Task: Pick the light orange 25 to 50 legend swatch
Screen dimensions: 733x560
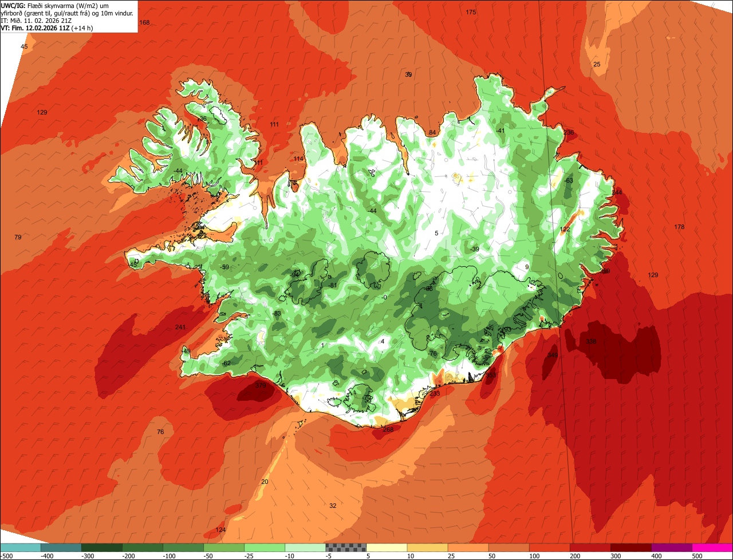Action: coord(467,547)
